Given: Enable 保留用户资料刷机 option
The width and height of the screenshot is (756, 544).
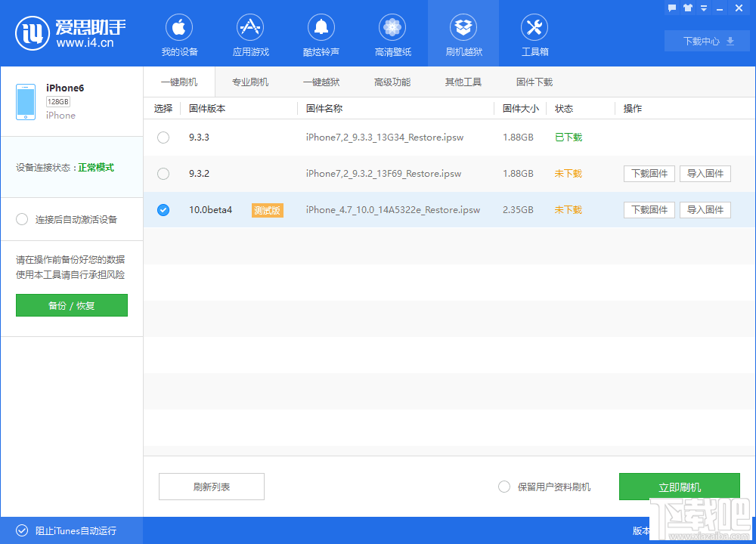Looking at the screenshot, I should tap(503, 487).
